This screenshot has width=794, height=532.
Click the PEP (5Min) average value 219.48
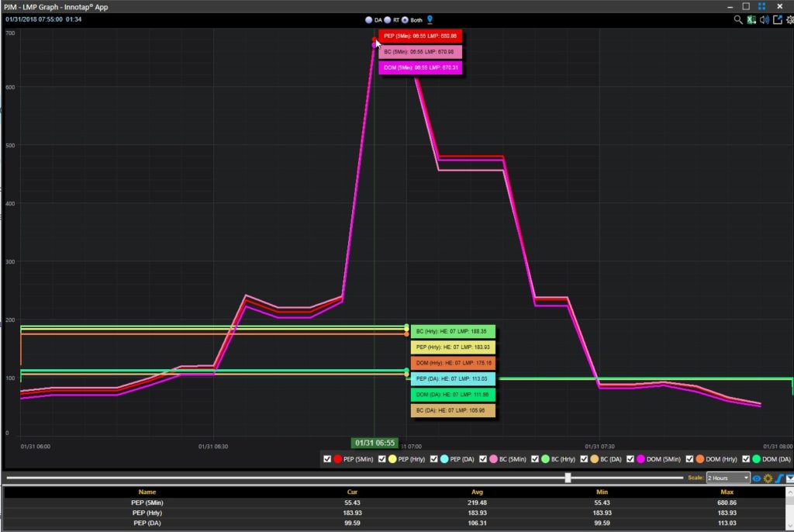tap(477, 503)
